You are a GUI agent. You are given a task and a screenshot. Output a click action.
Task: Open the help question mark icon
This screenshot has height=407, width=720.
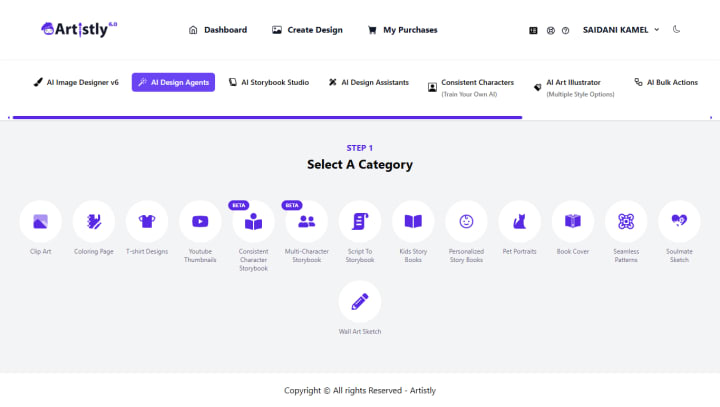pyautogui.click(x=565, y=30)
